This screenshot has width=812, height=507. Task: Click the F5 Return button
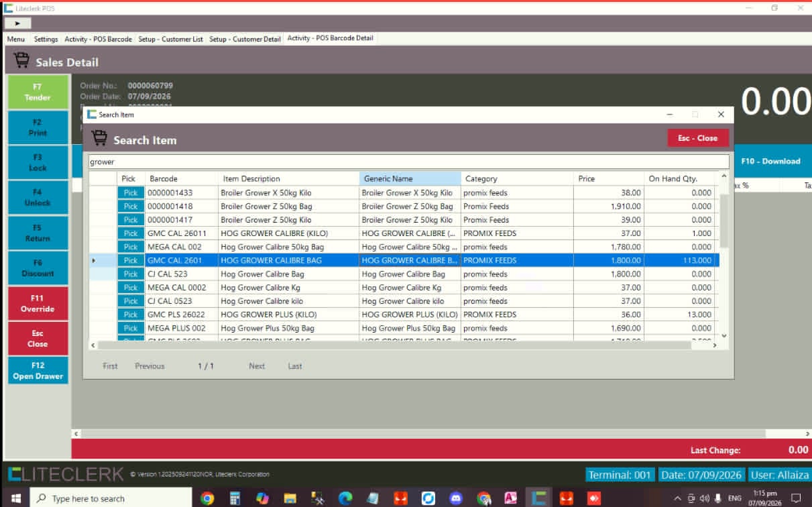pyautogui.click(x=38, y=233)
